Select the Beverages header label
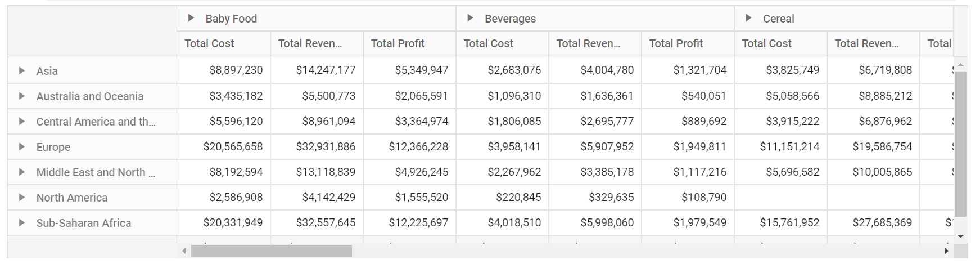Screen dimensions: 980x268 point(510,19)
